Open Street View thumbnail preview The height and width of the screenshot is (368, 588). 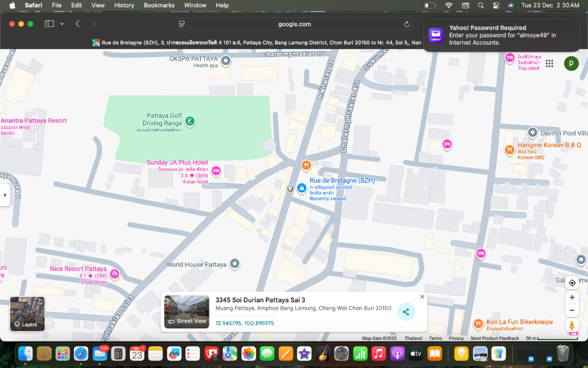pos(186,312)
